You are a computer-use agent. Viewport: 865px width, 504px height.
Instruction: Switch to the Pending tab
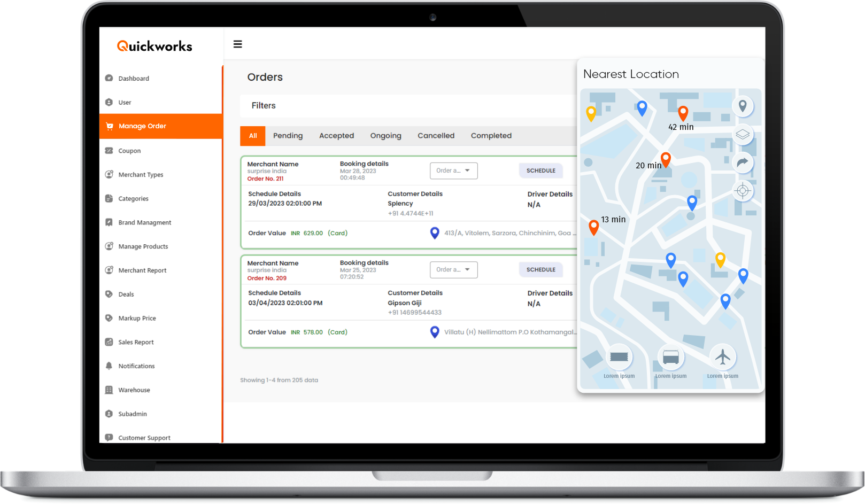point(288,136)
